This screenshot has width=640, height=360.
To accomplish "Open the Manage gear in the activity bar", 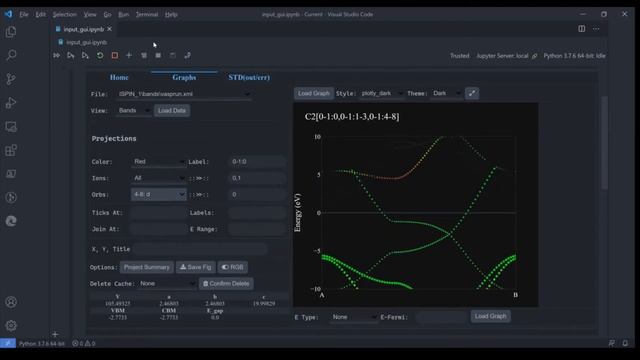I will point(11,325).
